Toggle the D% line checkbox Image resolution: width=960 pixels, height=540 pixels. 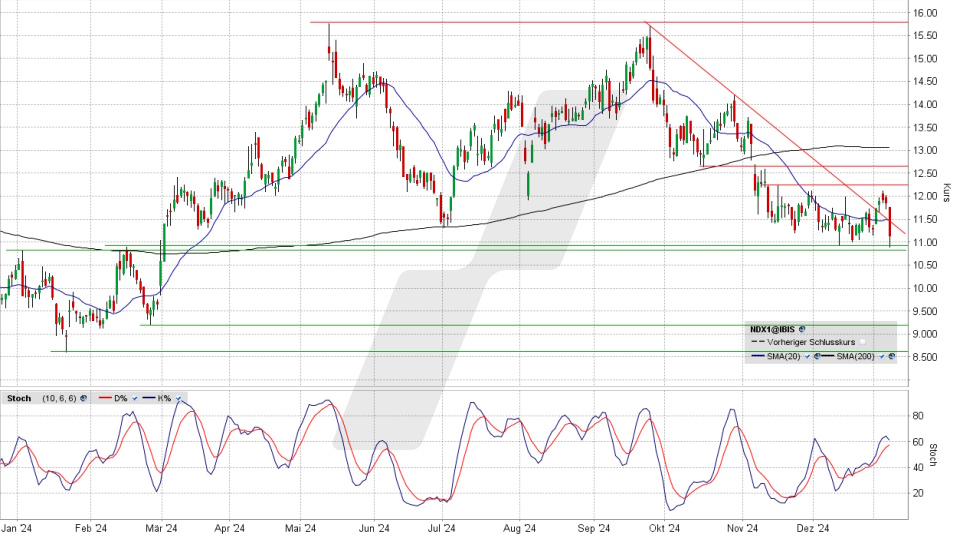[x=135, y=399]
